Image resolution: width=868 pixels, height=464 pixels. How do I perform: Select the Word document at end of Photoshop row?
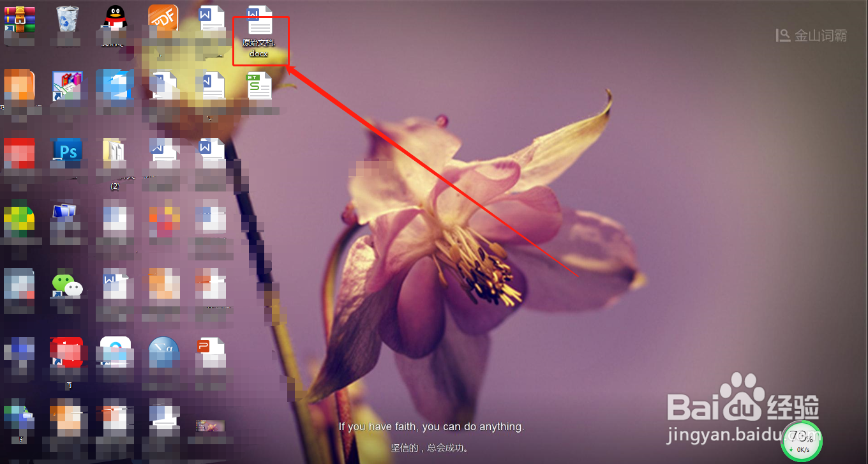coord(211,152)
